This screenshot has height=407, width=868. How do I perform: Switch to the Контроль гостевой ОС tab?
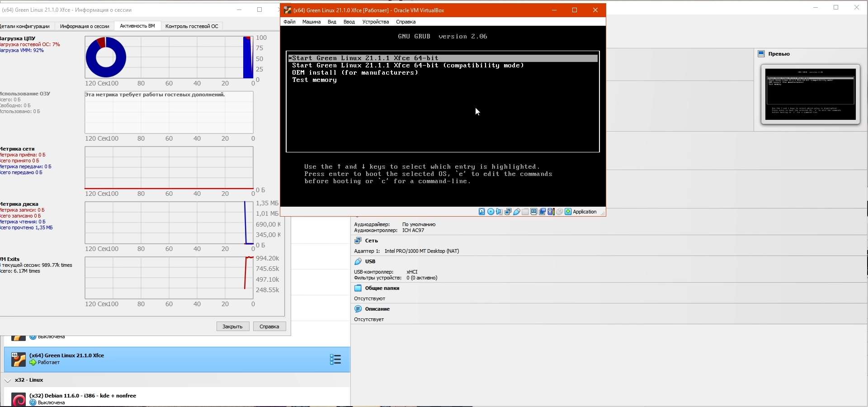point(192,26)
